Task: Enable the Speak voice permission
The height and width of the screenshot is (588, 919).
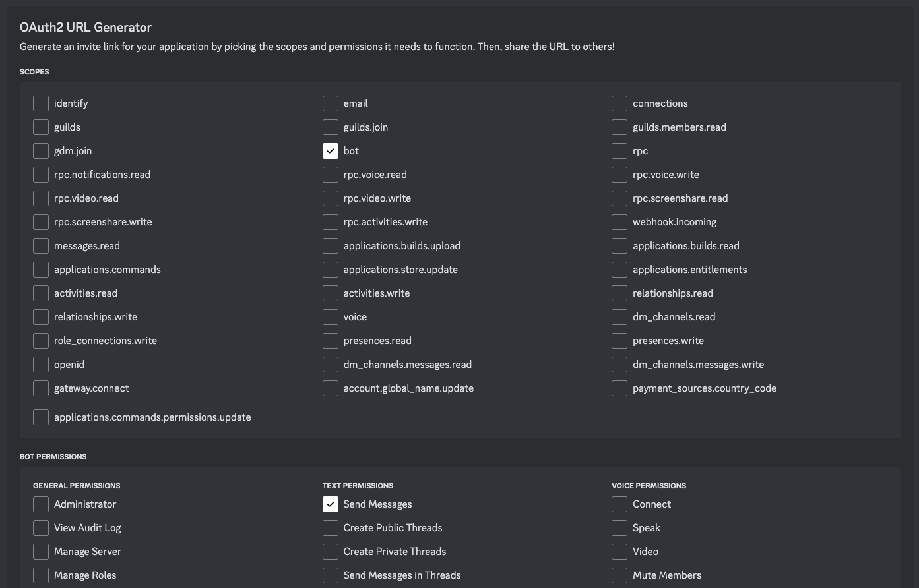Action: (619, 528)
